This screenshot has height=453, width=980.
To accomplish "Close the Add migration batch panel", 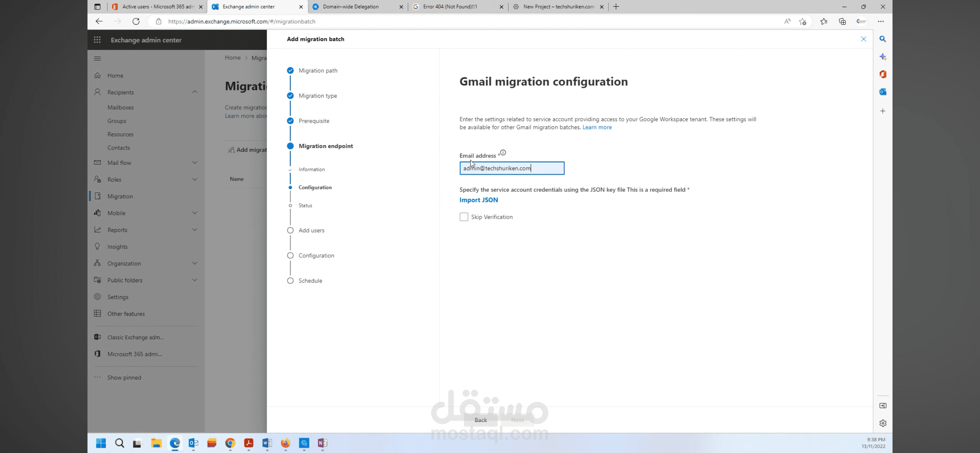I will (864, 39).
